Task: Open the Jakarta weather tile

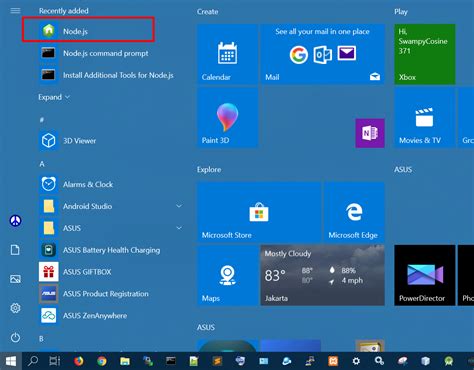Action: click(322, 275)
